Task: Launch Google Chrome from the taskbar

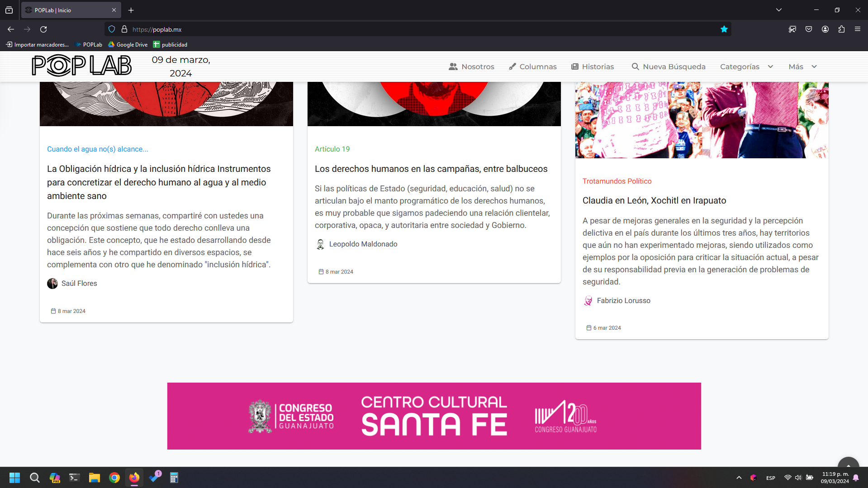Action: click(x=114, y=478)
